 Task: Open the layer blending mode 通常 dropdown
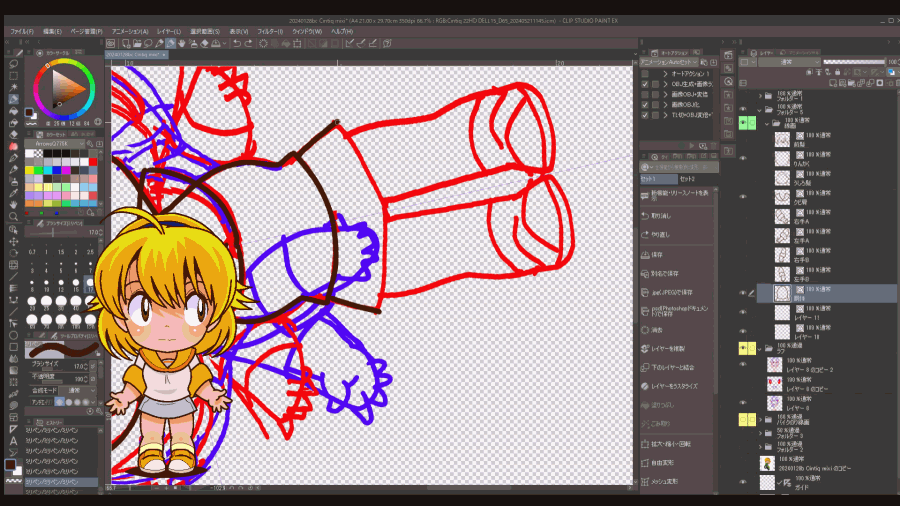[789, 62]
